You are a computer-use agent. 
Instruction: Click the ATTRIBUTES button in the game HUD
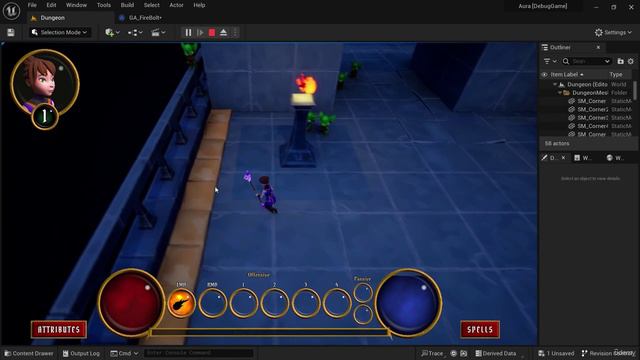tap(59, 329)
